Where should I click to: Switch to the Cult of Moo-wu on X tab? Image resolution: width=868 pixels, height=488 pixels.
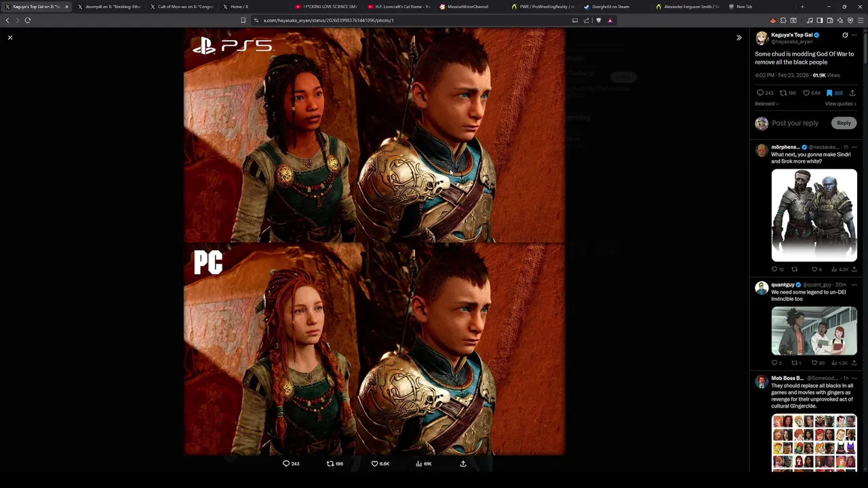(182, 7)
